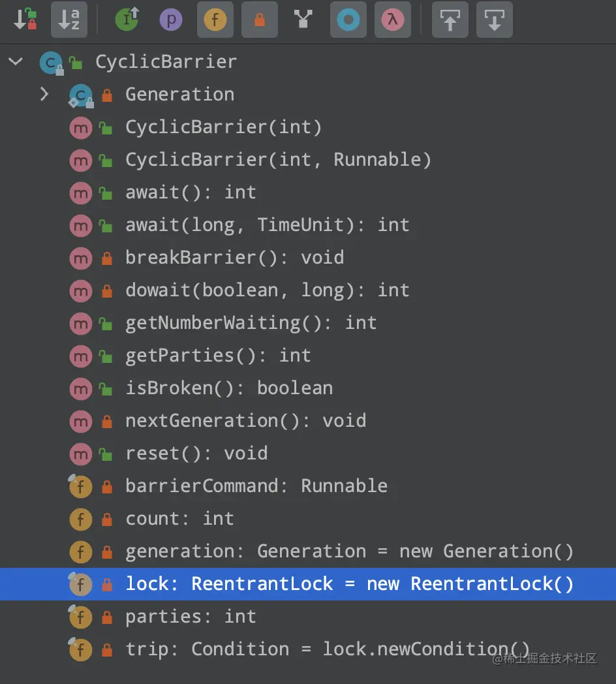The width and height of the screenshot is (616, 684).
Task: Toggle Show Anonymous Classes filter
Action: click(x=348, y=20)
